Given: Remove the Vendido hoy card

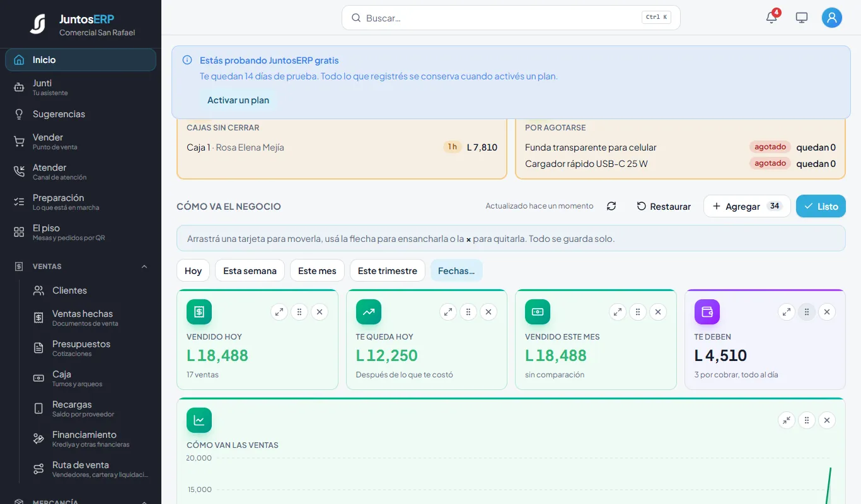Looking at the screenshot, I should [x=320, y=312].
